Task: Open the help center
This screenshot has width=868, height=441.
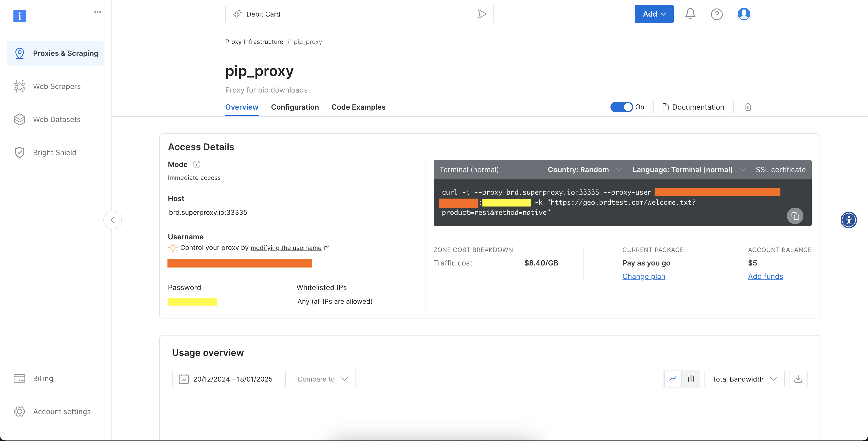Action: [x=717, y=14]
